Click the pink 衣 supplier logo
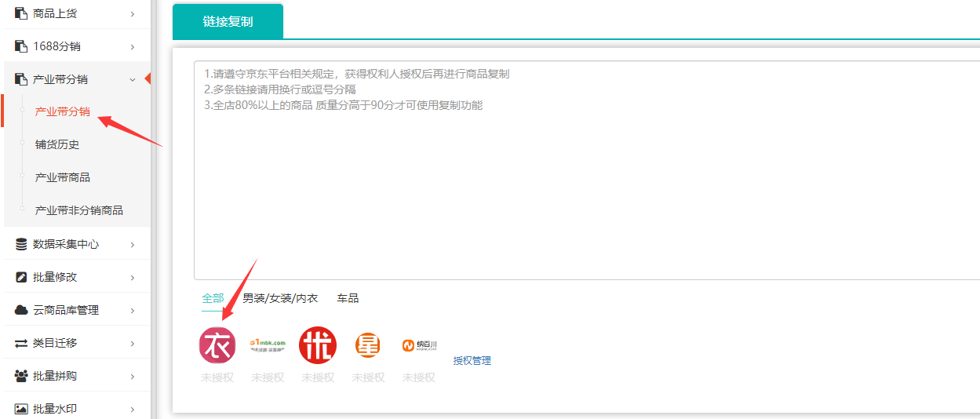Screen dimensions: 980x419 (x=217, y=346)
